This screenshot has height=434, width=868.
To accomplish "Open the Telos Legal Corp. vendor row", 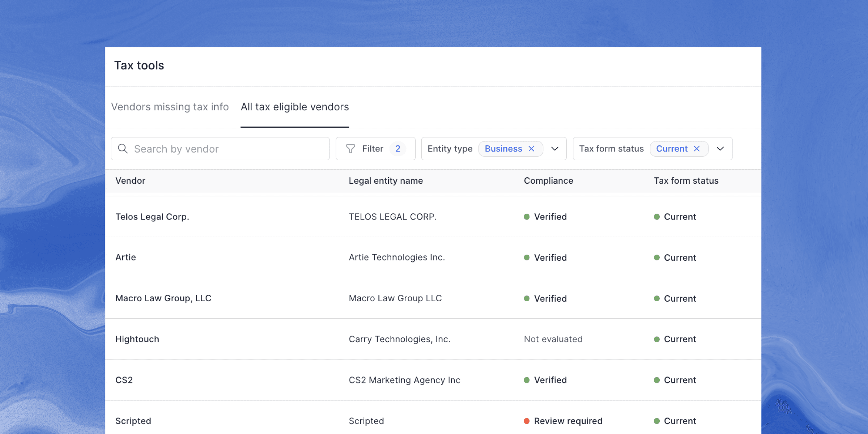I will pos(152,217).
